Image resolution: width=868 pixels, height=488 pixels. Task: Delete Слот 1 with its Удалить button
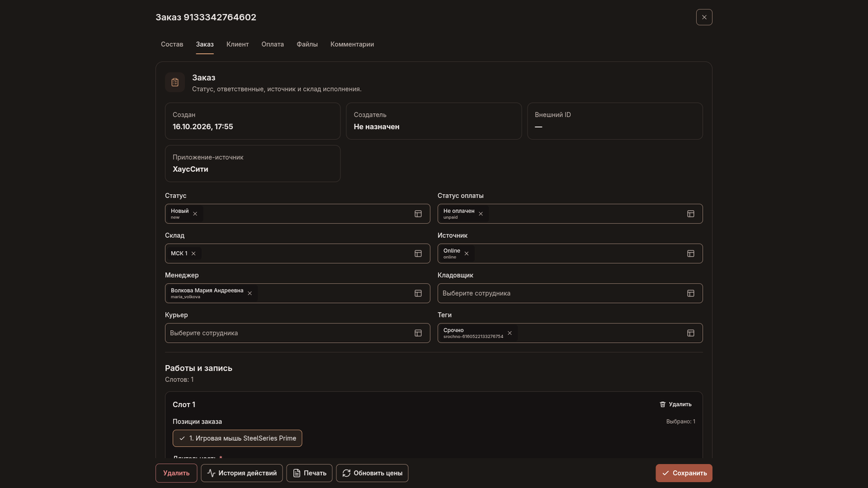tap(676, 404)
